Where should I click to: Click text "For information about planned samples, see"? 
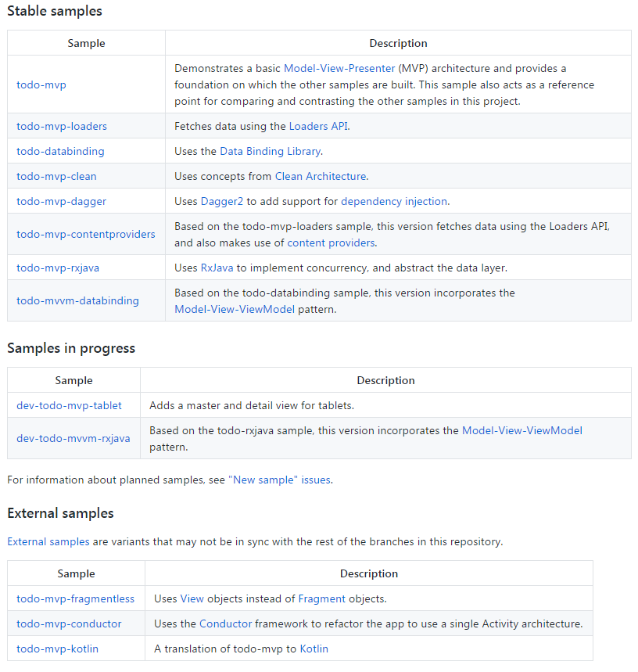[x=116, y=480]
